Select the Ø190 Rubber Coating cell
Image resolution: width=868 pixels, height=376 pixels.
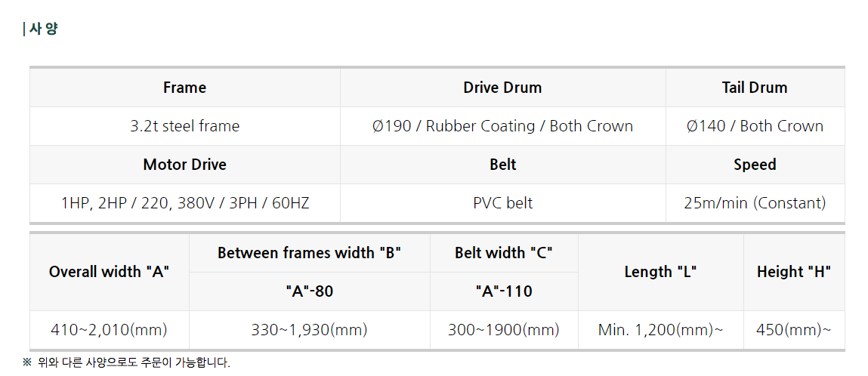click(x=502, y=126)
